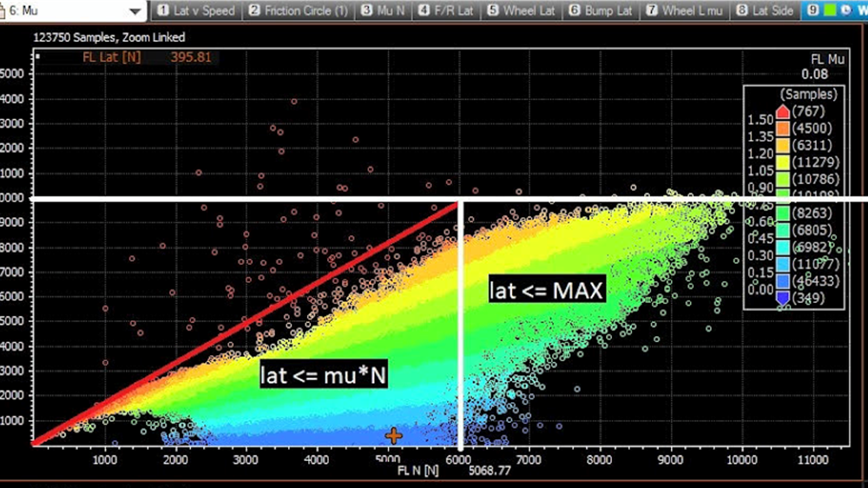Click the 1.50 legend scale value
The image size is (868, 488).
click(x=760, y=120)
